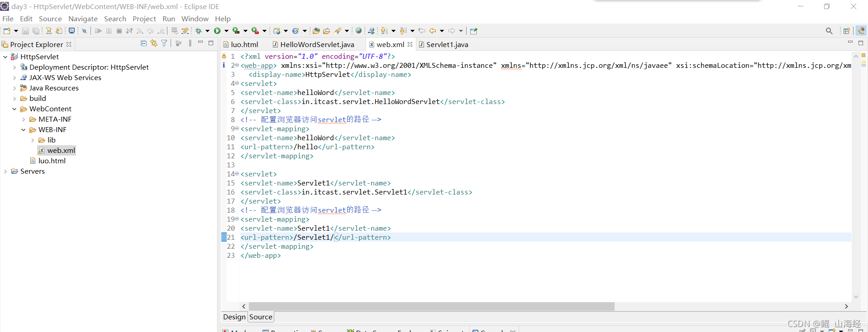
Task: Click the Open Console monitor icon
Action: tap(72, 31)
